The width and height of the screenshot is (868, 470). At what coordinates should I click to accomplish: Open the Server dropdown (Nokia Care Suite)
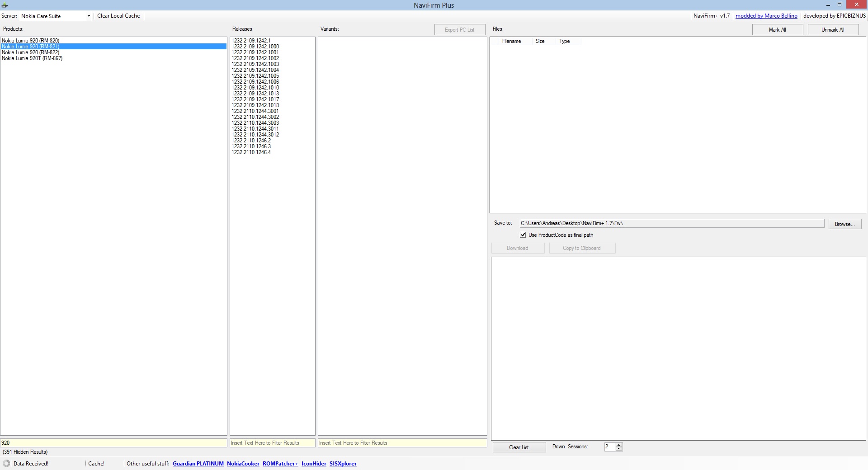click(x=55, y=16)
